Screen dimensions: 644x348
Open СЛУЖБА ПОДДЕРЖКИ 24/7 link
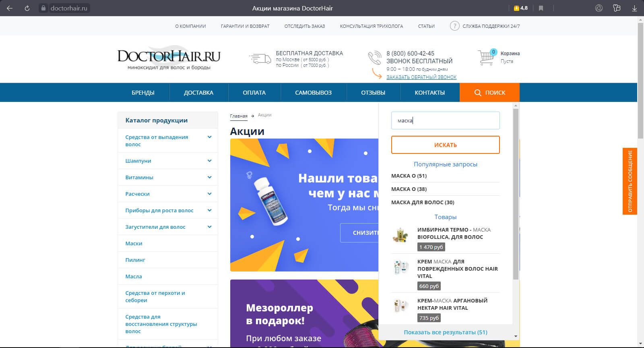pyautogui.click(x=491, y=26)
